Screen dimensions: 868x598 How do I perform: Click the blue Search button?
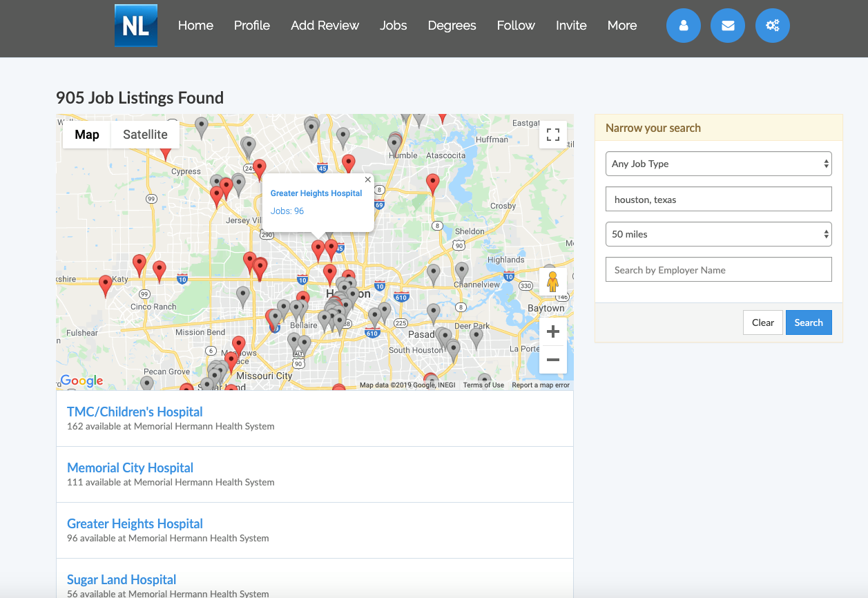[809, 322]
